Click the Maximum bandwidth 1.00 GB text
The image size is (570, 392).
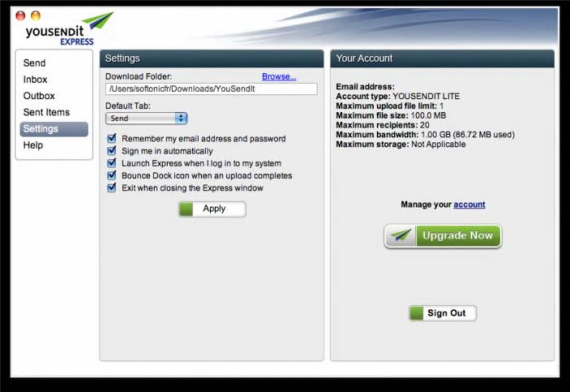(x=425, y=135)
